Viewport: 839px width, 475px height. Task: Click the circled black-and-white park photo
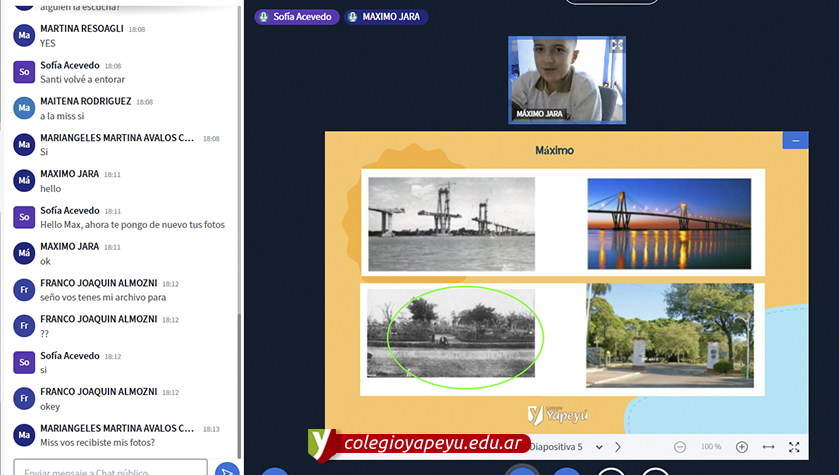(451, 333)
